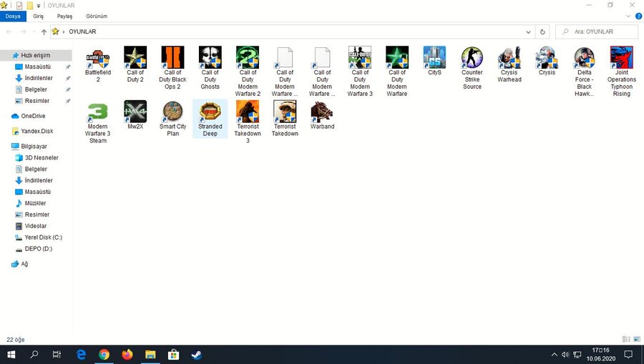The height and width of the screenshot is (364, 644).
Task: Open pinned Masaüstü under Hızlı erişim
Action: (x=38, y=67)
